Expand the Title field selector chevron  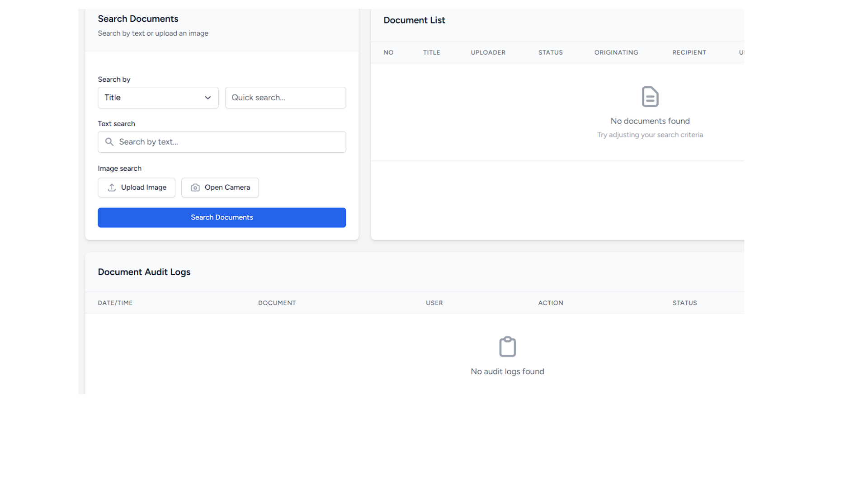pos(208,97)
